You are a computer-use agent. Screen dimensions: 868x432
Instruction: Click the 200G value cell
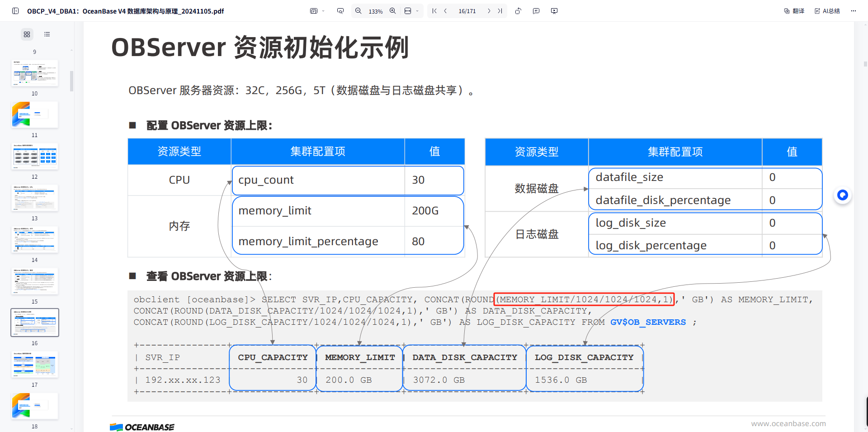[x=434, y=211]
